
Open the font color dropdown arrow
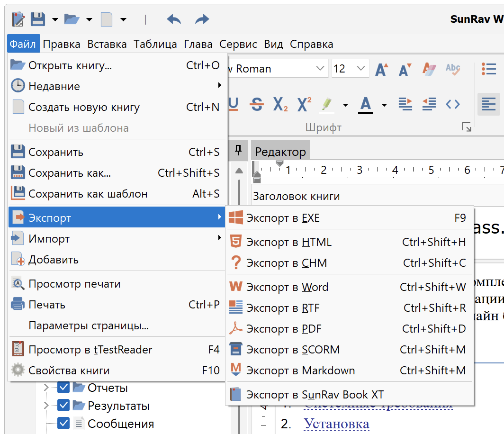pyautogui.click(x=384, y=105)
